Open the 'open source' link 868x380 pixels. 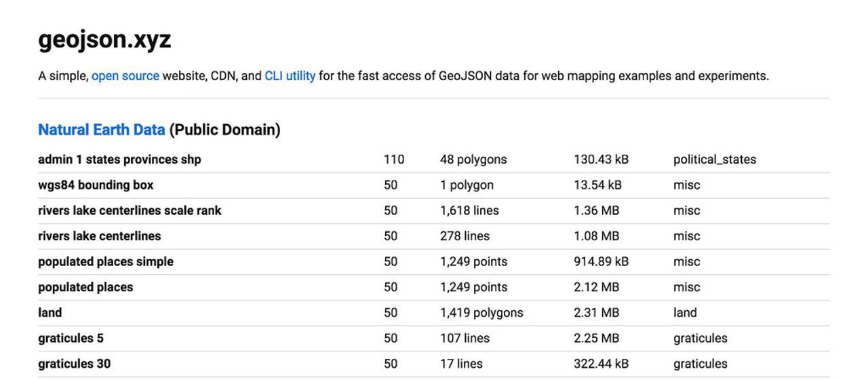[x=125, y=76]
